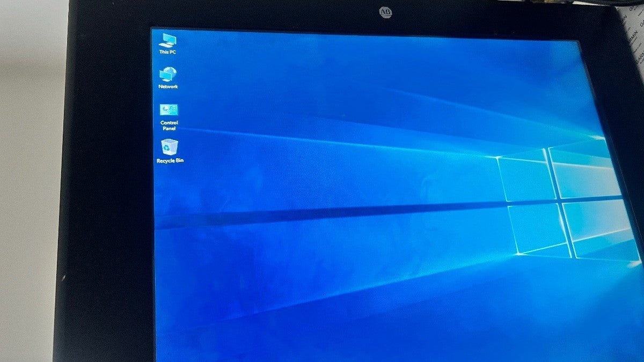The height and width of the screenshot is (362, 644).
Task: Select the Control Panel desktop icon
Action: pos(169,117)
